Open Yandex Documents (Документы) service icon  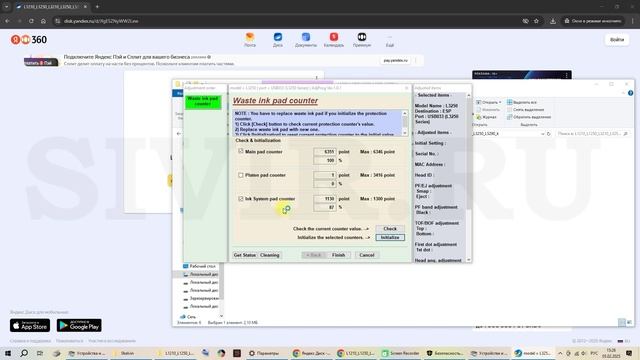pyautogui.click(x=306, y=40)
